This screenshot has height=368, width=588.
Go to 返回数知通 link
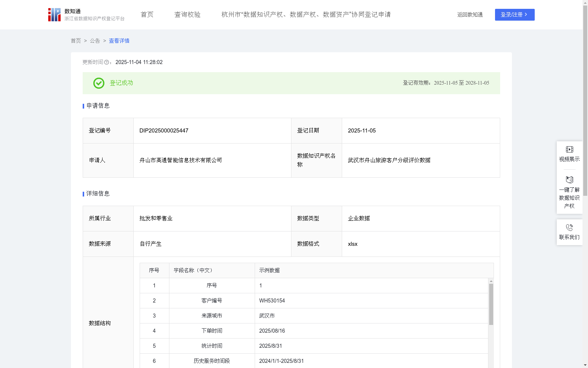470,15
